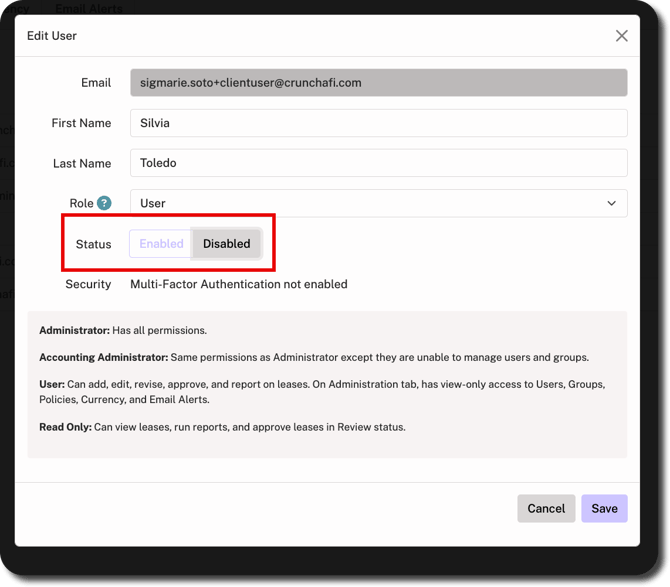Edit the First Name field Silvia

379,123
